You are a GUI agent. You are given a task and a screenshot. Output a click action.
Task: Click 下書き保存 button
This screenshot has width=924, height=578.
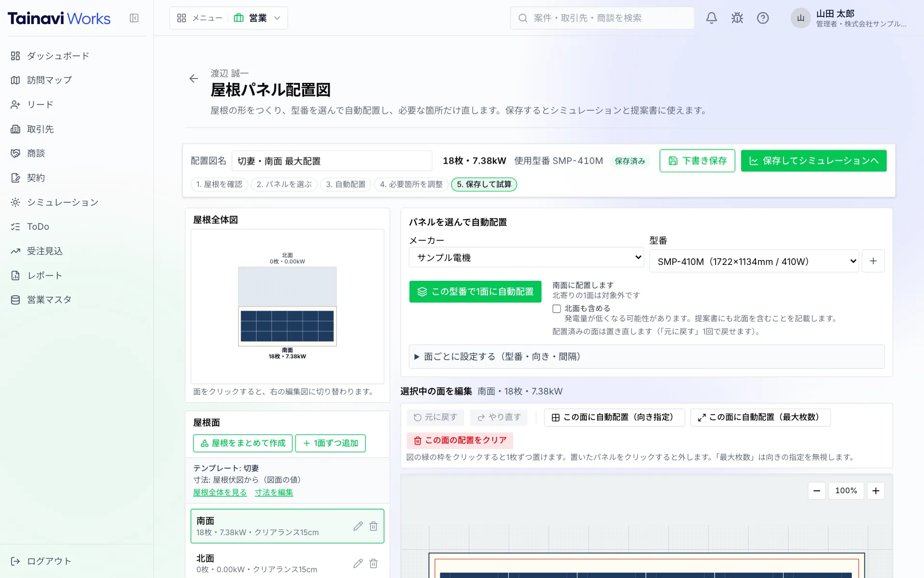697,161
